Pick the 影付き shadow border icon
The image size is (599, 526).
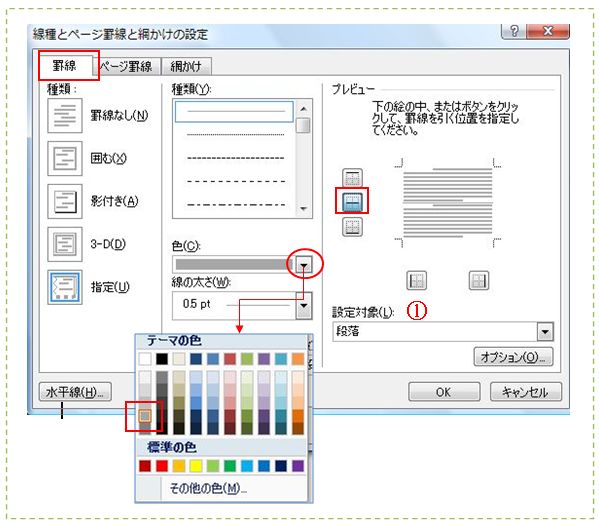65,201
